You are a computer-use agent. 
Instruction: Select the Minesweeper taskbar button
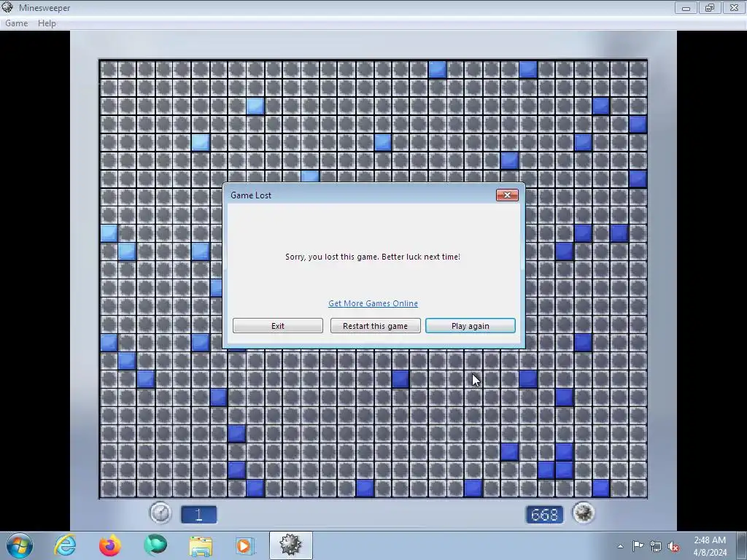tap(290, 545)
